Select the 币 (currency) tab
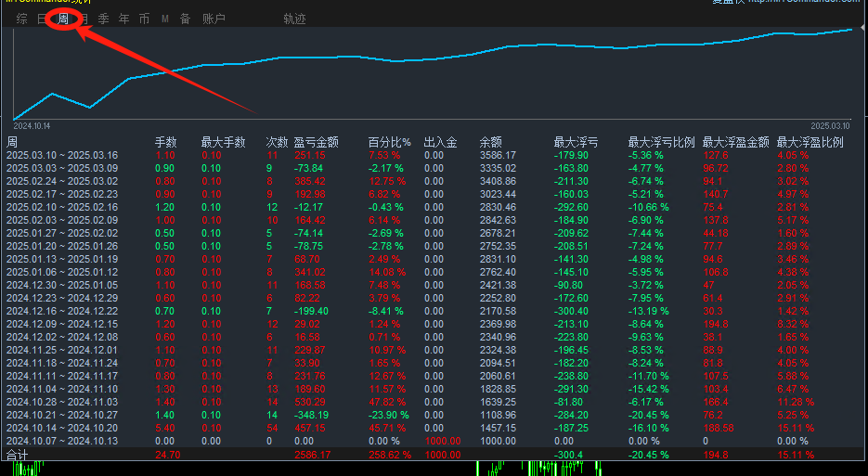This screenshot has height=476, width=868. (x=145, y=19)
